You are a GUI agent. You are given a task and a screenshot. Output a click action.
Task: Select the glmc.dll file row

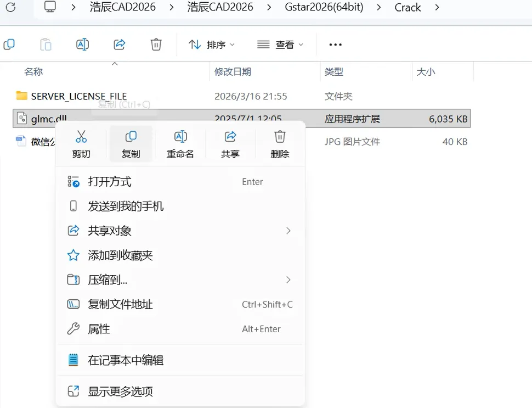click(241, 119)
